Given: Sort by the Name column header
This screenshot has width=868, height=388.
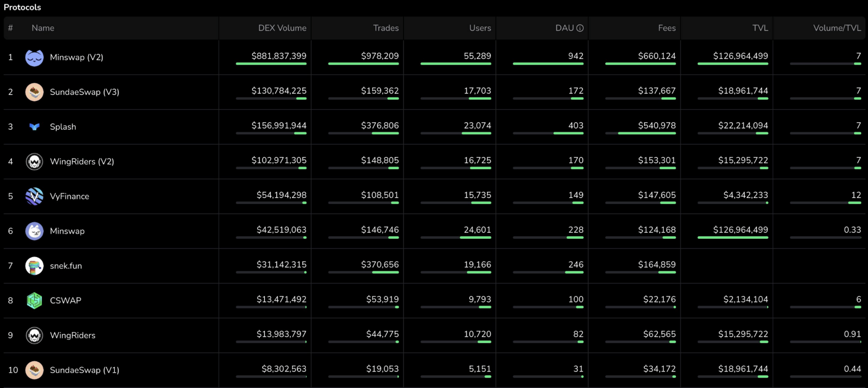Looking at the screenshot, I should click(43, 28).
